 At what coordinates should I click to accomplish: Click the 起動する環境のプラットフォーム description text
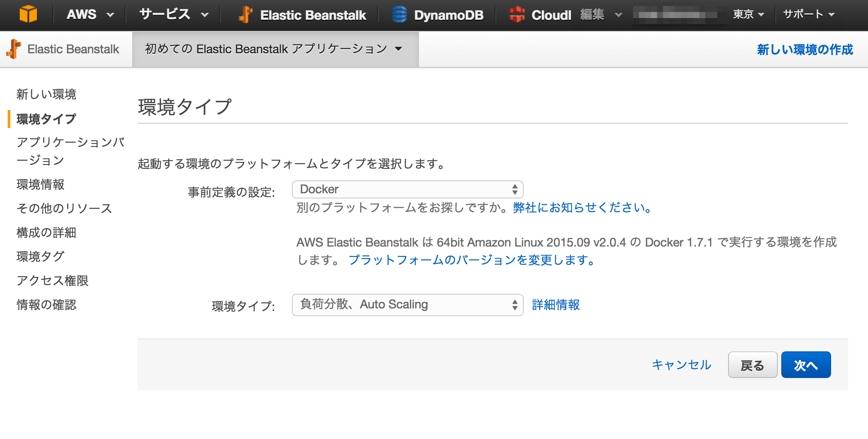point(291,164)
